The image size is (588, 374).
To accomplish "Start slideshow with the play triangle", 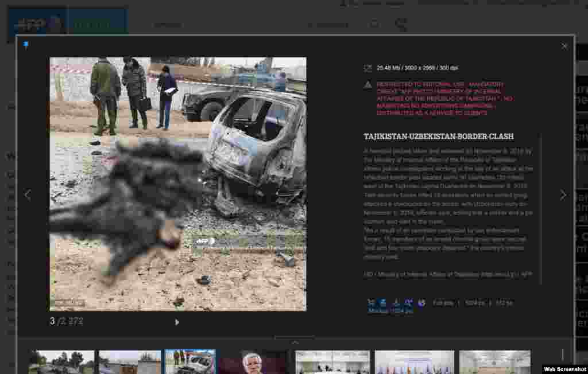I will point(177,322).
